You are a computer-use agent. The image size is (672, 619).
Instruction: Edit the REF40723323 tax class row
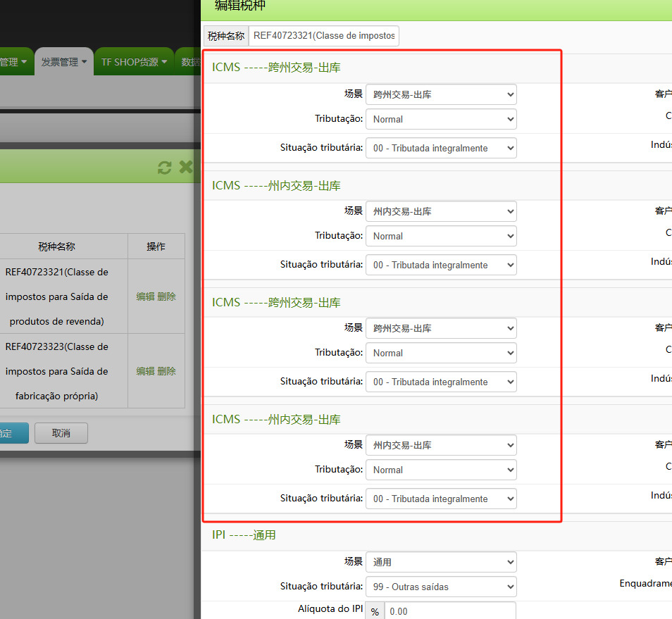tap(145, 371)
